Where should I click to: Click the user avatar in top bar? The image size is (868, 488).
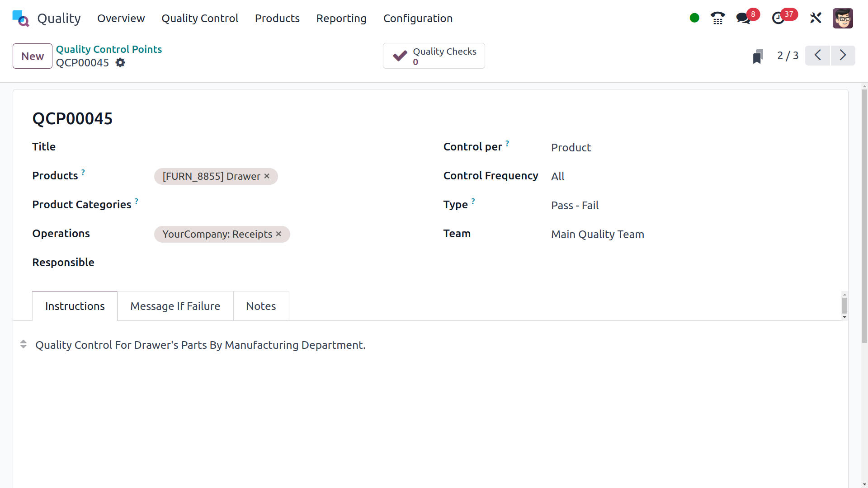(843, 18)
